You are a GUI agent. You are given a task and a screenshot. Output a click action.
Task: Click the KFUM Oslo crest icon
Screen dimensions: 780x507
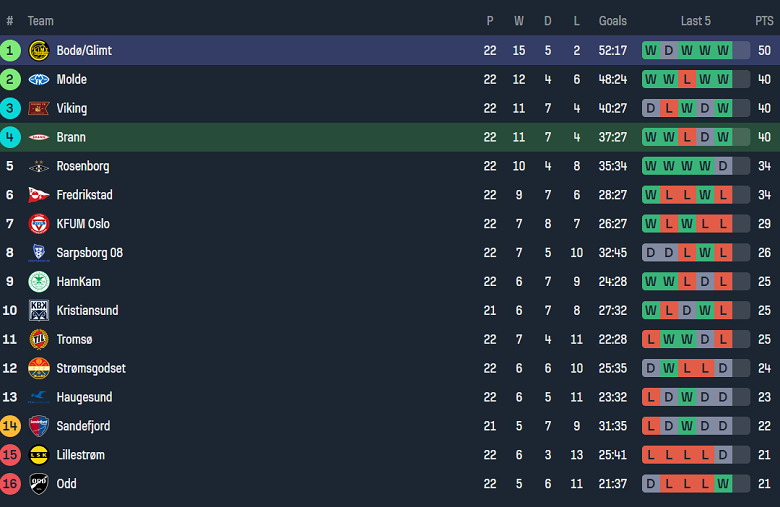(x=39, y=224)
